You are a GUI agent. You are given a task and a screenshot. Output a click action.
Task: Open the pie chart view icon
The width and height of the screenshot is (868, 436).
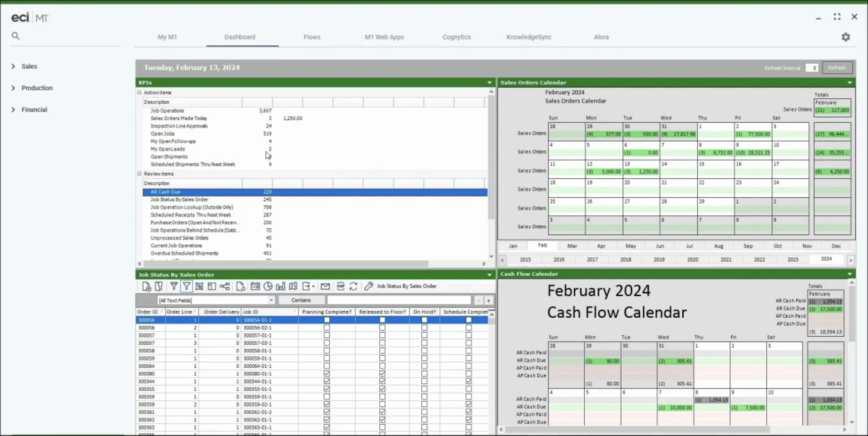tap(268, 286)
